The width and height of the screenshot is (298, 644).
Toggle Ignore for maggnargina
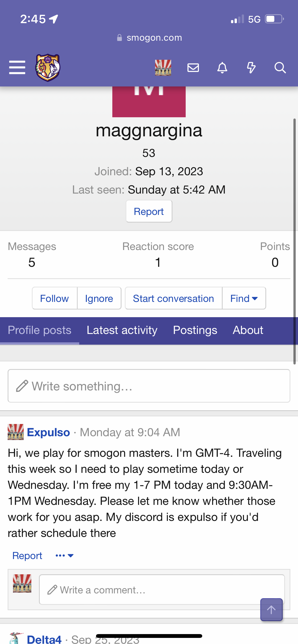(99, 298)
